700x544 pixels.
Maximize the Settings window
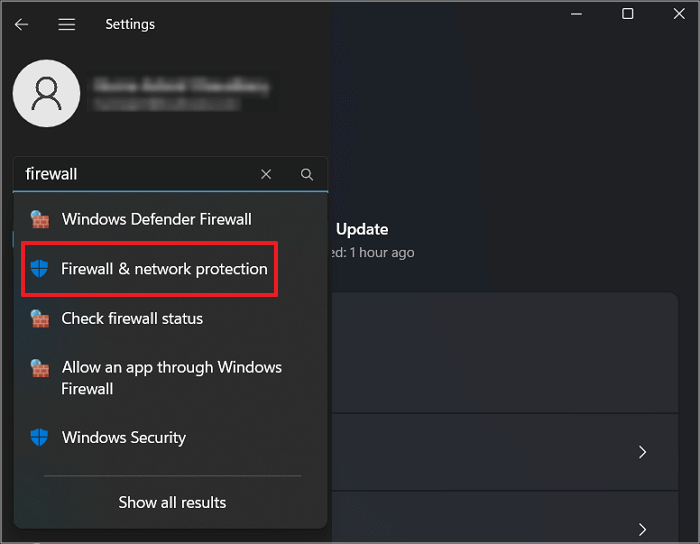627,14
